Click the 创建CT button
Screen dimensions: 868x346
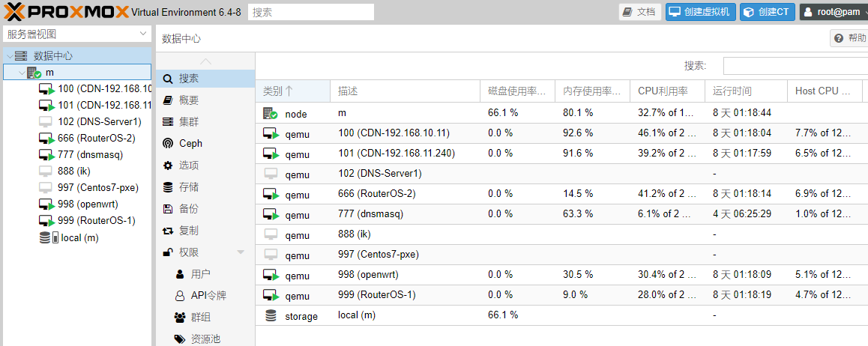pos(767,12)
